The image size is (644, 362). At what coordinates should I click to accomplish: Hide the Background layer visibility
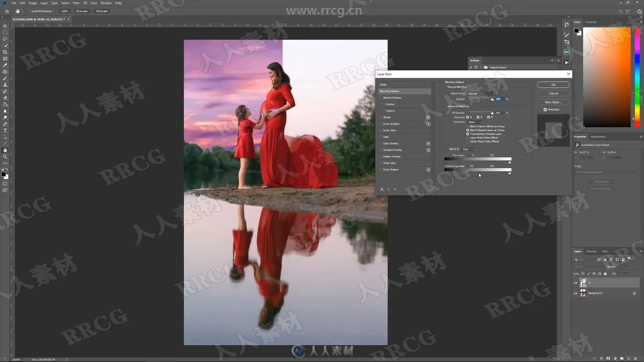tap(576, 293)
